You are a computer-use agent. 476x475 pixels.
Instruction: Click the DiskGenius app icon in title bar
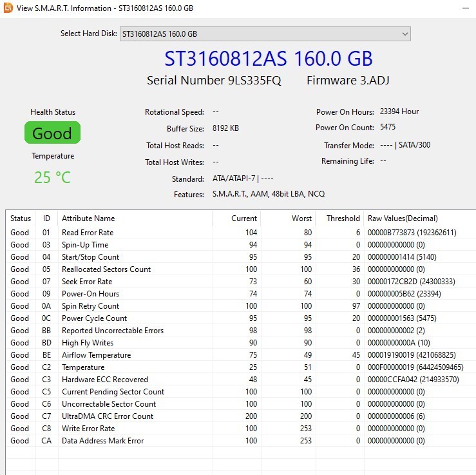pos(8,8)
